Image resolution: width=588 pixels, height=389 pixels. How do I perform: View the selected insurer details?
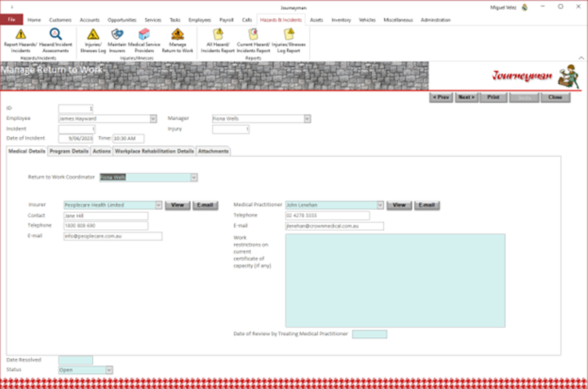click(177, 205)
